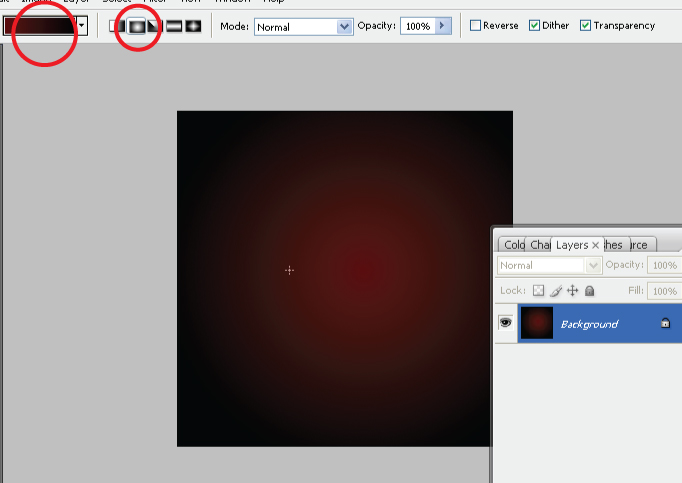Switch to the Channels panel tab
The height and width of the screenshot is (483, 682).
click(539, 245)
